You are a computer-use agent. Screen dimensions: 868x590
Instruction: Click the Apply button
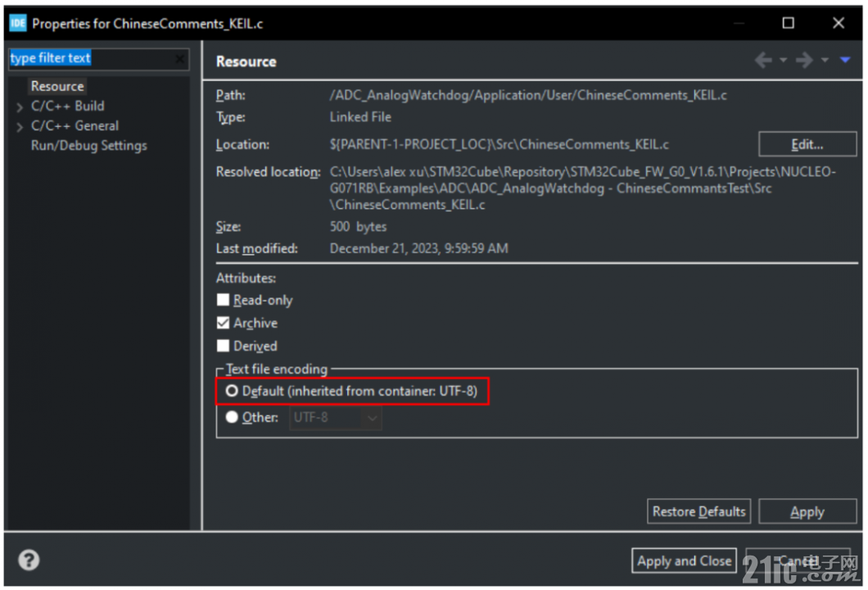(807, 511)
